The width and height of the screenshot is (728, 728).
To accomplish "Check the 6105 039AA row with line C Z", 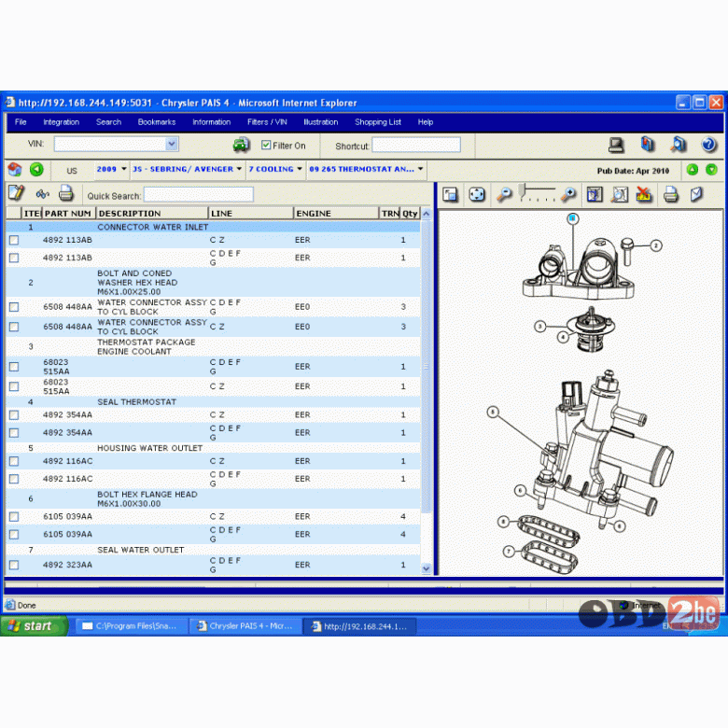I will [14, 517].
